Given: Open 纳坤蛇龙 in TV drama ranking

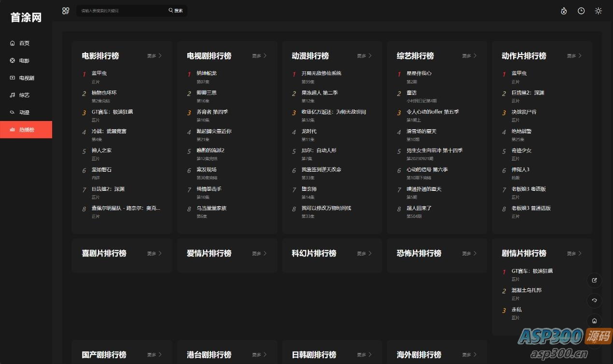Looking at the screenshot, I should [x=207, y=73].
